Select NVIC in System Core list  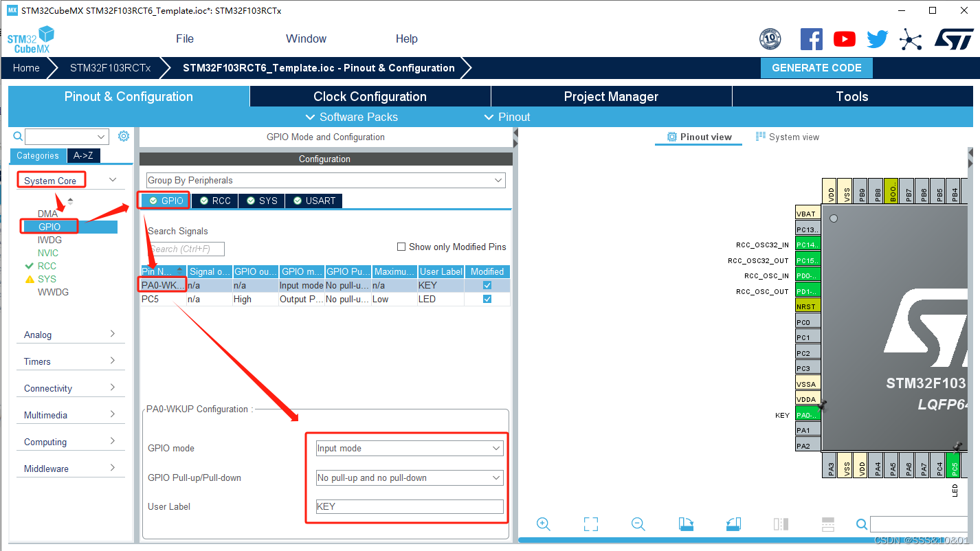click(48, 253)
